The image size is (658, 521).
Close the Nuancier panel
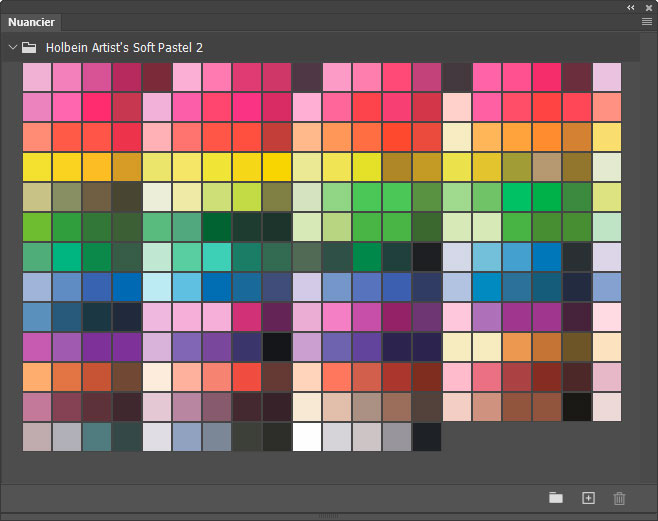coord(647,7)
